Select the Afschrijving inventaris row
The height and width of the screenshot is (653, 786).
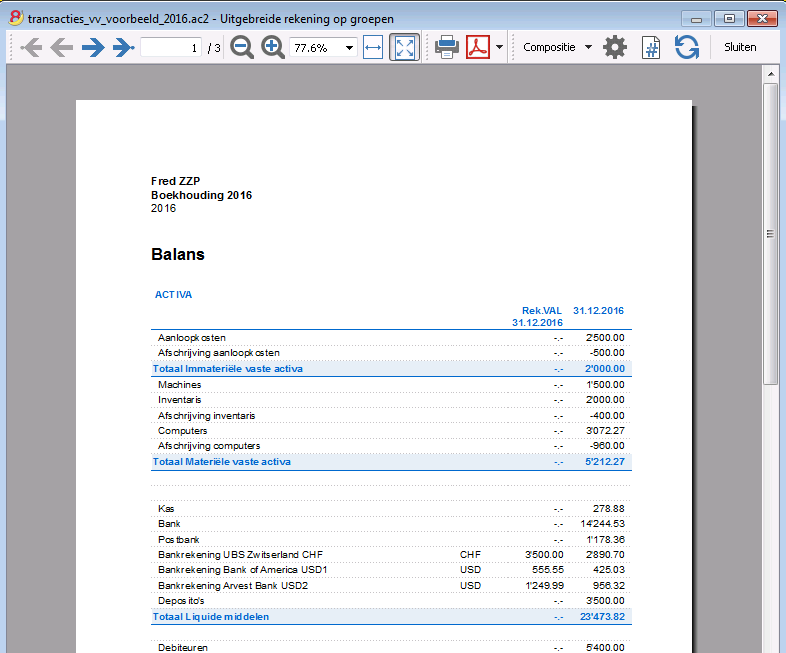[x=391, y=416]
